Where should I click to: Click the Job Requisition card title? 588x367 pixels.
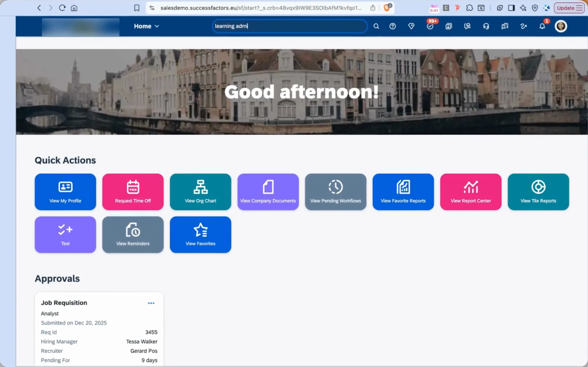pyautogui.click(x=64, y=303)
